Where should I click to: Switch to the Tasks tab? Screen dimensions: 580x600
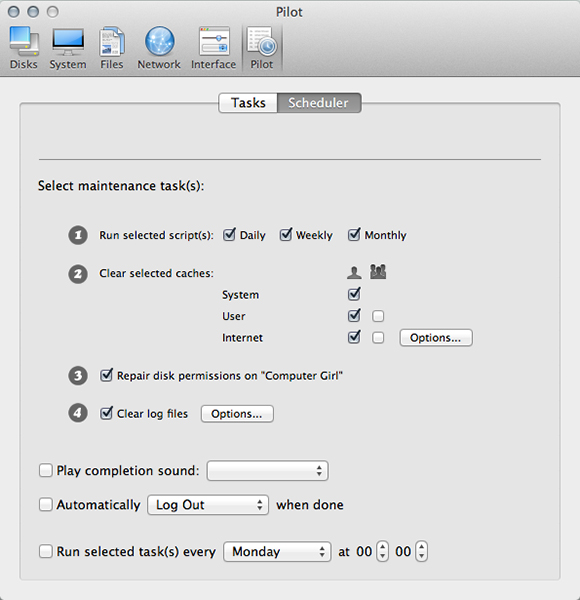tap(248, 103)
